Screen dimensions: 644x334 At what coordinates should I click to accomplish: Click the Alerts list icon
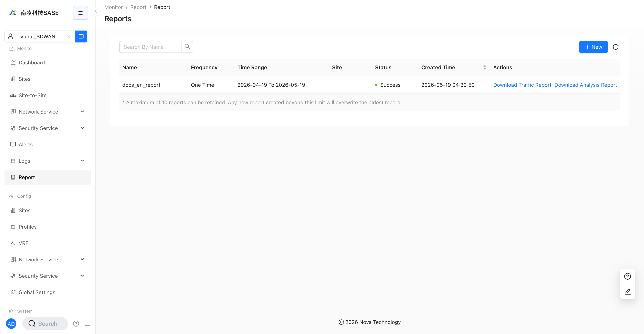point(13,144)
